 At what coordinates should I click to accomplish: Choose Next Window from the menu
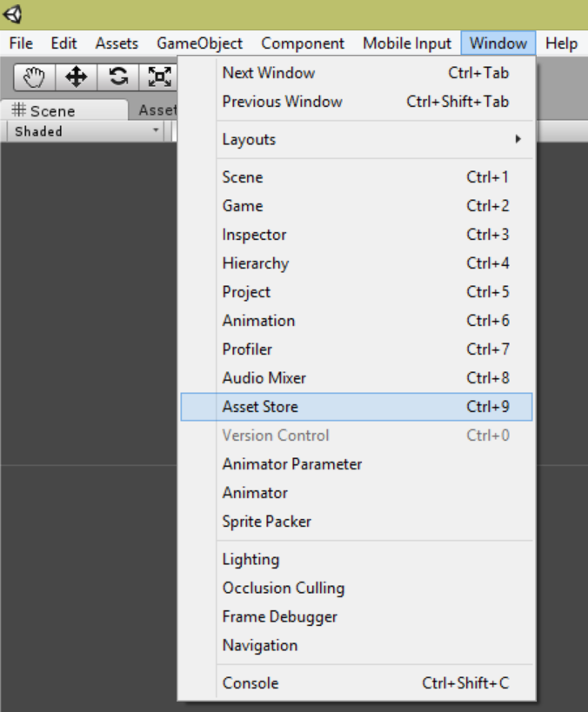pyautogui.click(x=357, y=73)
